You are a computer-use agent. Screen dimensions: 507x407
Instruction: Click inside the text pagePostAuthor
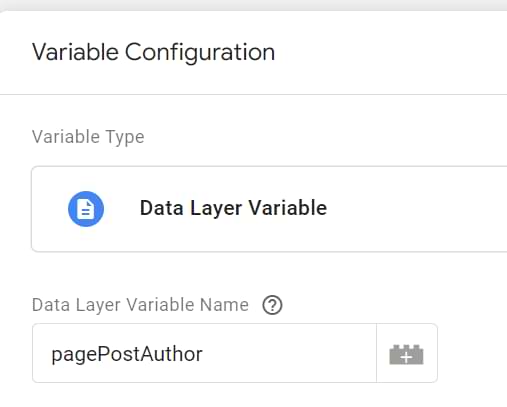click(127, 354)
